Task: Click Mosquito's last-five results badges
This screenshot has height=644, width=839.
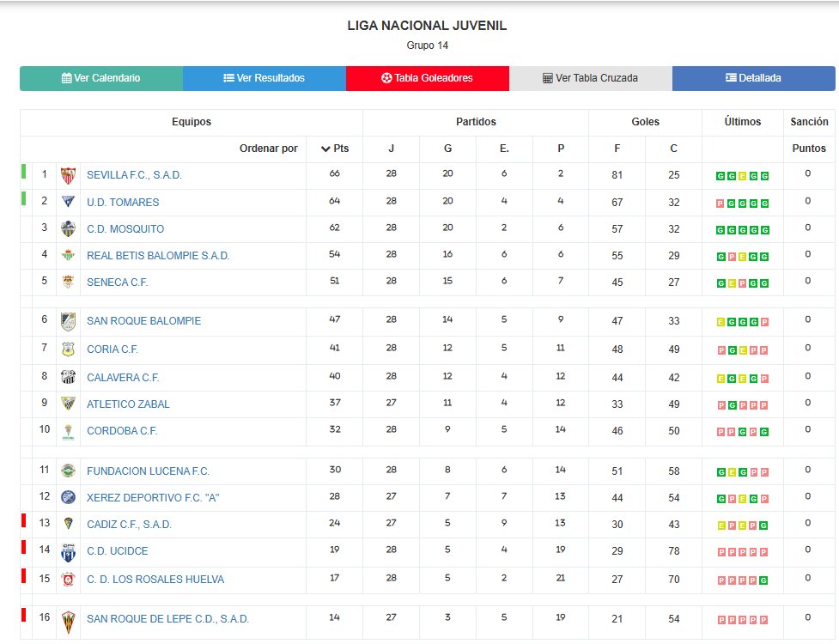Action: click(x=743, y=230)
